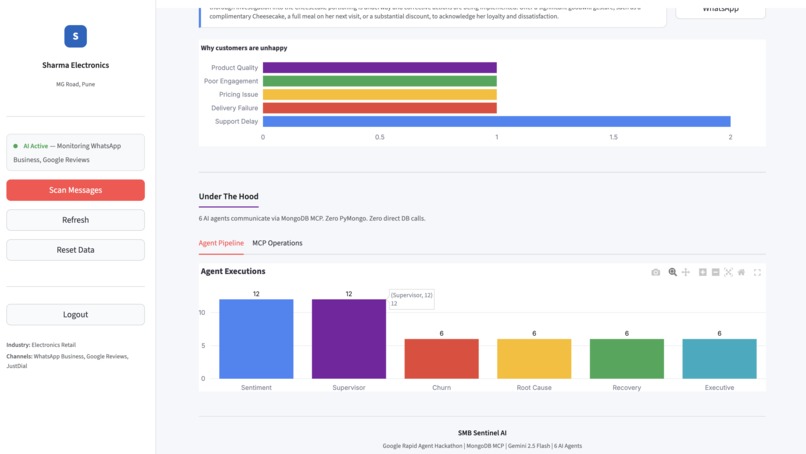The image size is (806, 454).
Task: Click the Google Rapid Agent Hackathon footer line
Action: [x=482, y=446]
